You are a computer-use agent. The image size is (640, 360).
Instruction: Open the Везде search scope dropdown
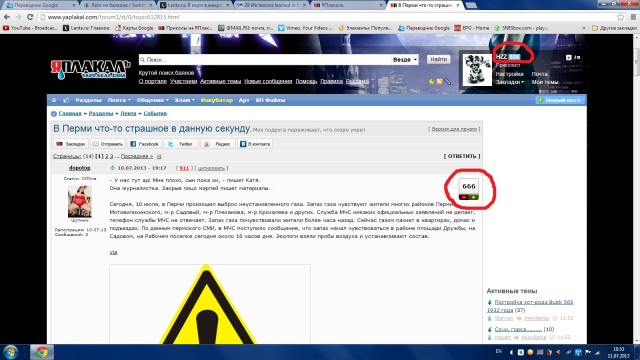(404, 60)
